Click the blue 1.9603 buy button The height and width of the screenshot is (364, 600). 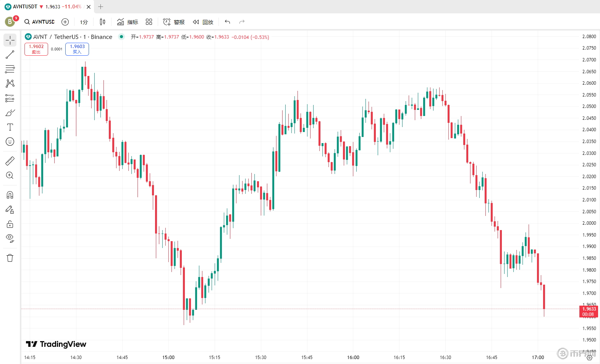coord(77,49)
